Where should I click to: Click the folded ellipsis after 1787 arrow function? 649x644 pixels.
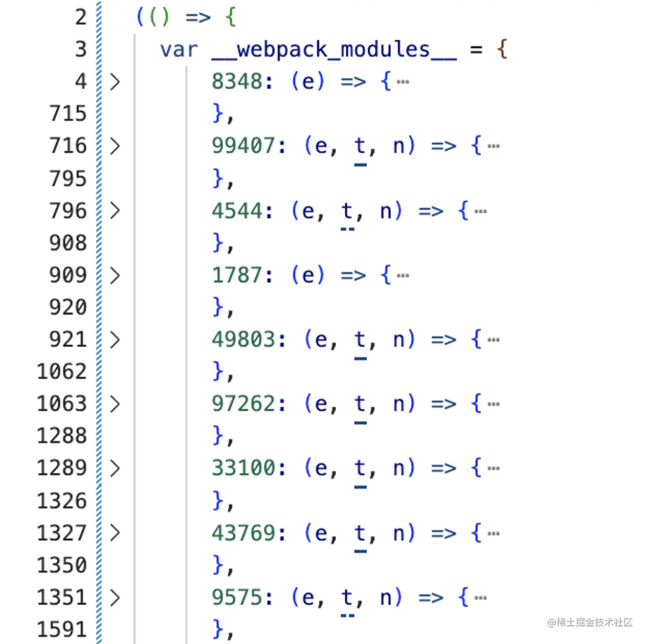[x=403, y=276]
